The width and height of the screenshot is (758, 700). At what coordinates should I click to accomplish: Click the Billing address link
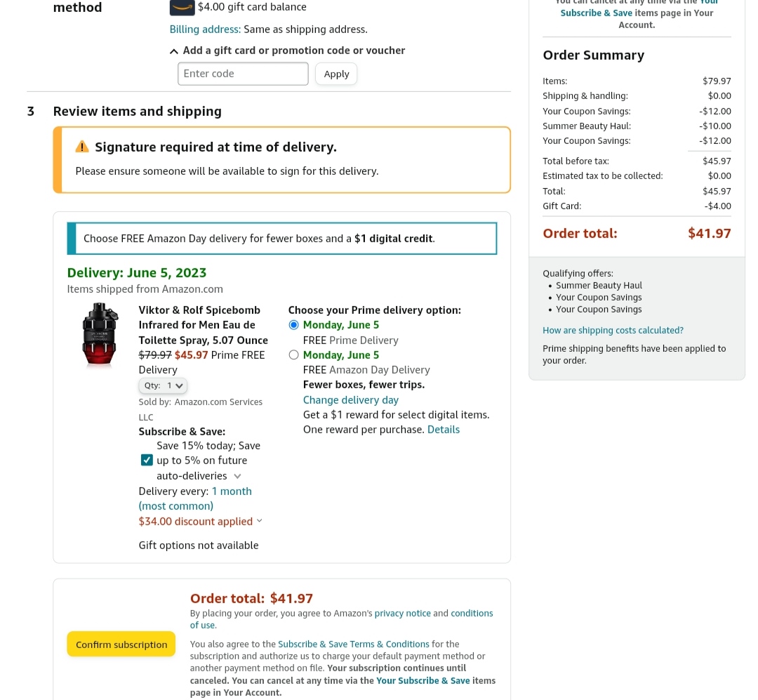click(x=205, y=29)
